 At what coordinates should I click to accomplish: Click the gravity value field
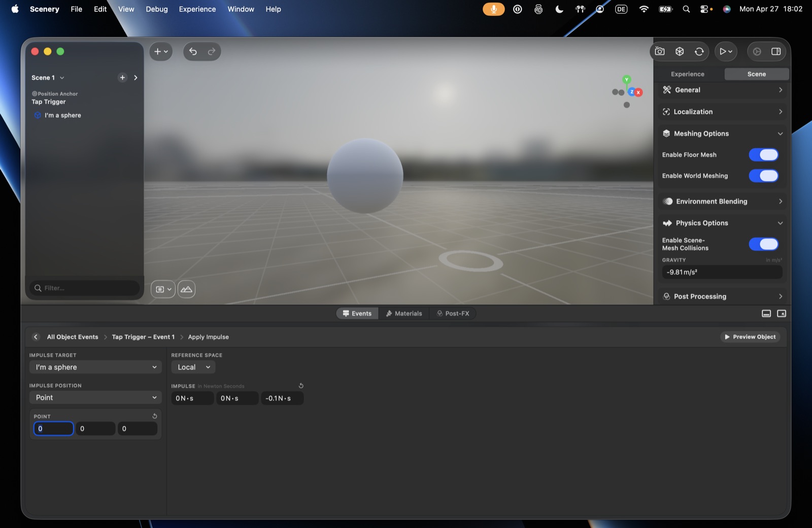[722, 272]
